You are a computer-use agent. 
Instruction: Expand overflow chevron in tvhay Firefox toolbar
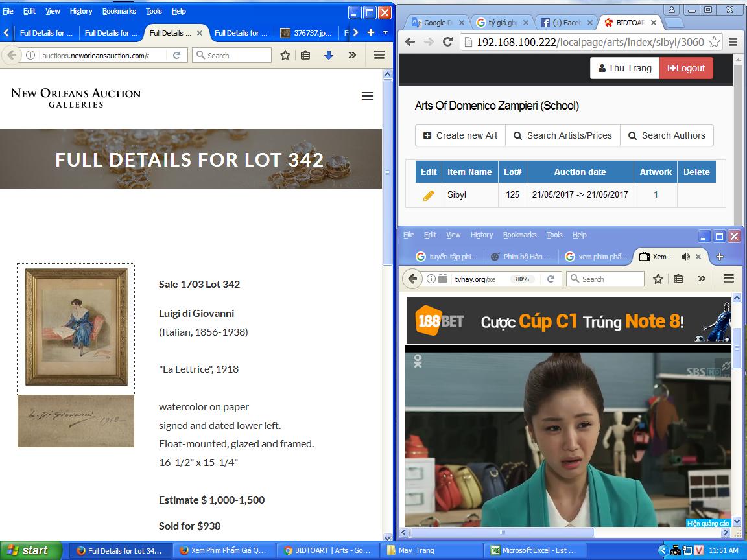point(702,279)
